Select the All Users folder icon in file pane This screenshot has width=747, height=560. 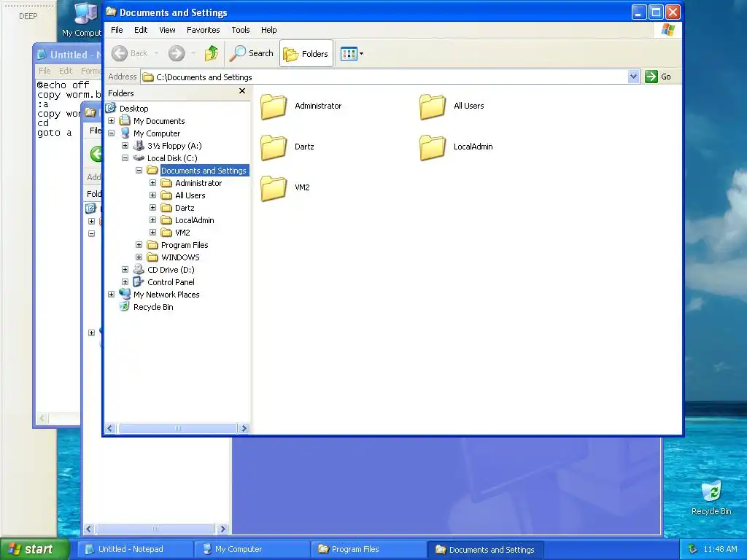click(433, 106)
